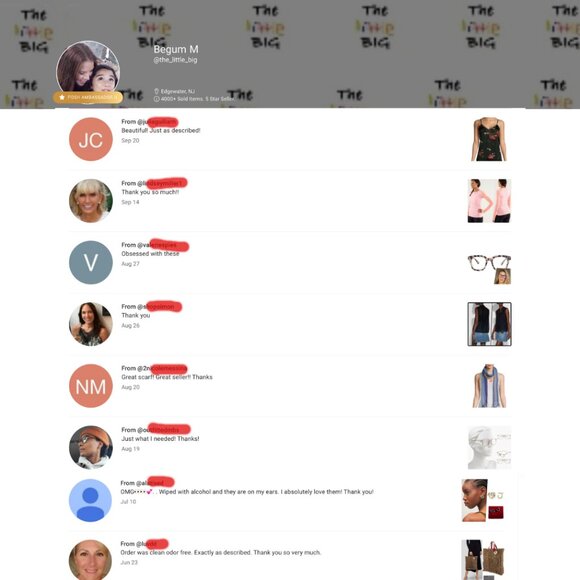This screenshot has height=580, width=580.
Task: Open reviewer link on 'Great scarf! Great seller!!'
Action: (154, 368)
